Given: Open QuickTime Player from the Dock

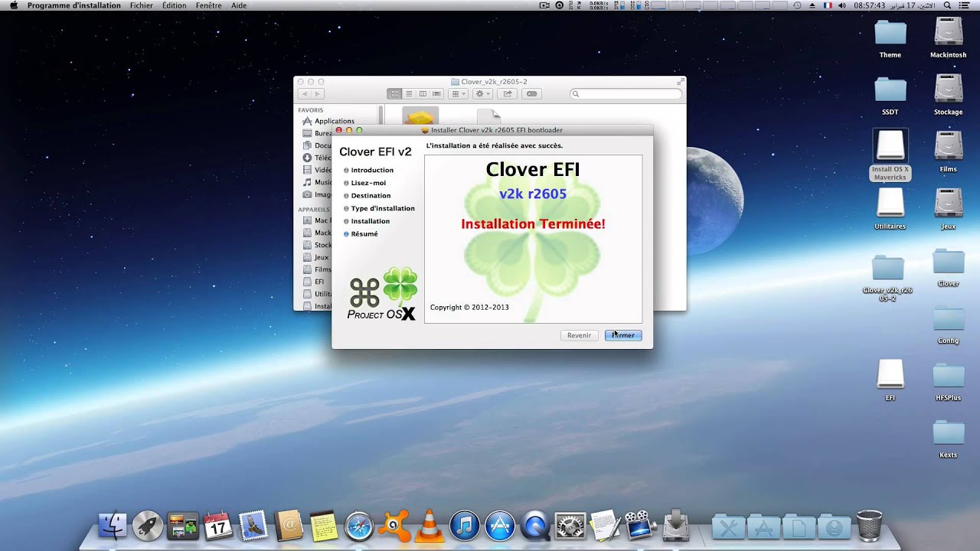Looking at the screenshot, I should [535, 526].
